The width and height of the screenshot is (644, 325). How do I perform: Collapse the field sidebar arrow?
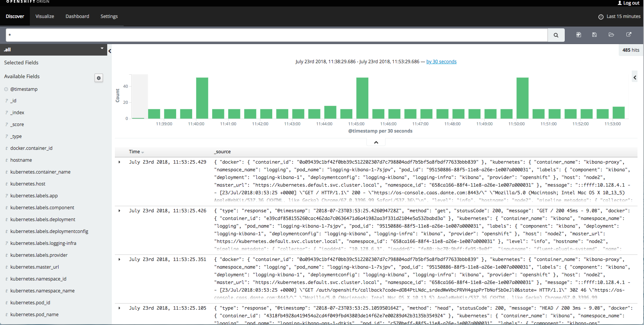point(110,51)
